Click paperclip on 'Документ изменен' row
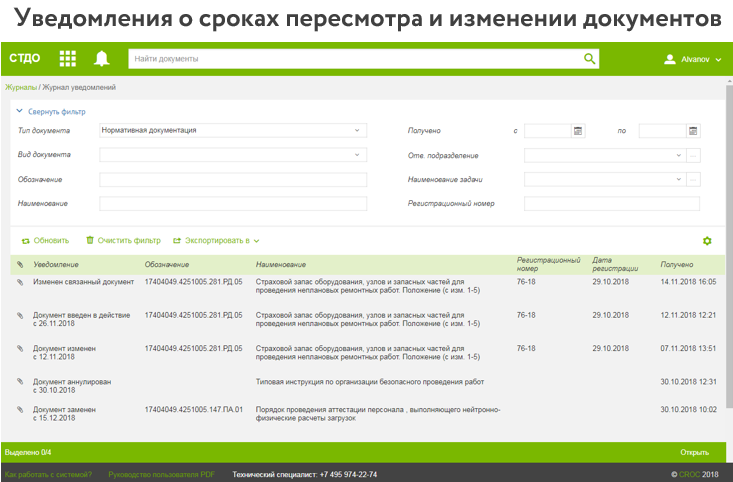This screenshot has height=482, width=733. [20, 349]
